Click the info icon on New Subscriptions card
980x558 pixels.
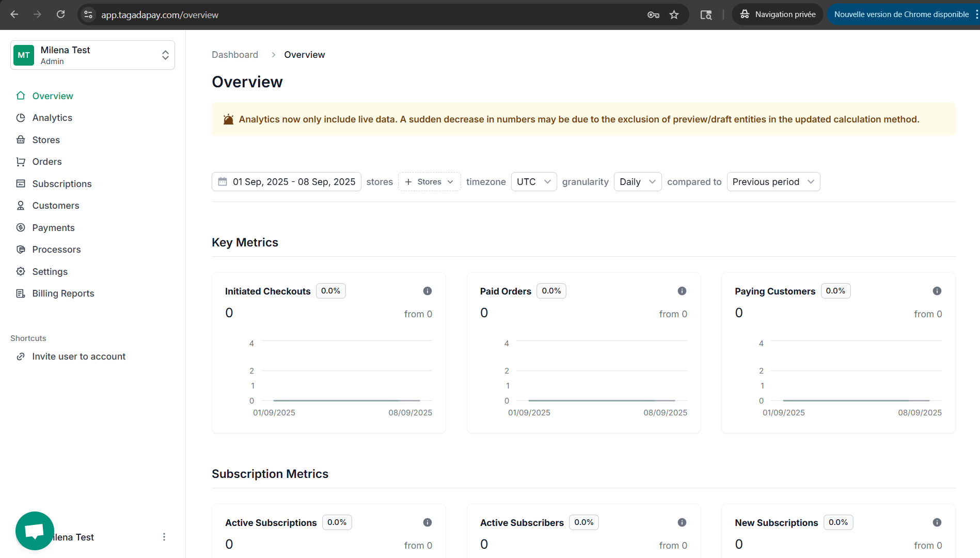937,522
